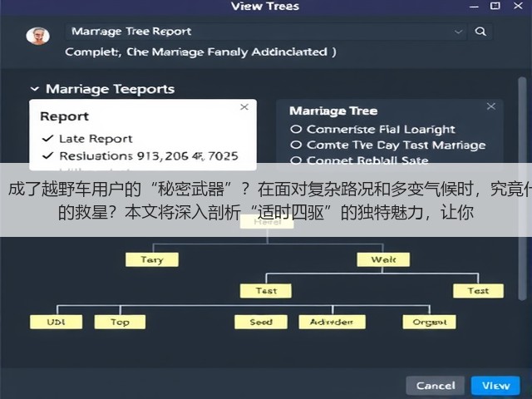This screenshot has width=532, height=399.
Task: Click the Cancel button
Action: 436,386
